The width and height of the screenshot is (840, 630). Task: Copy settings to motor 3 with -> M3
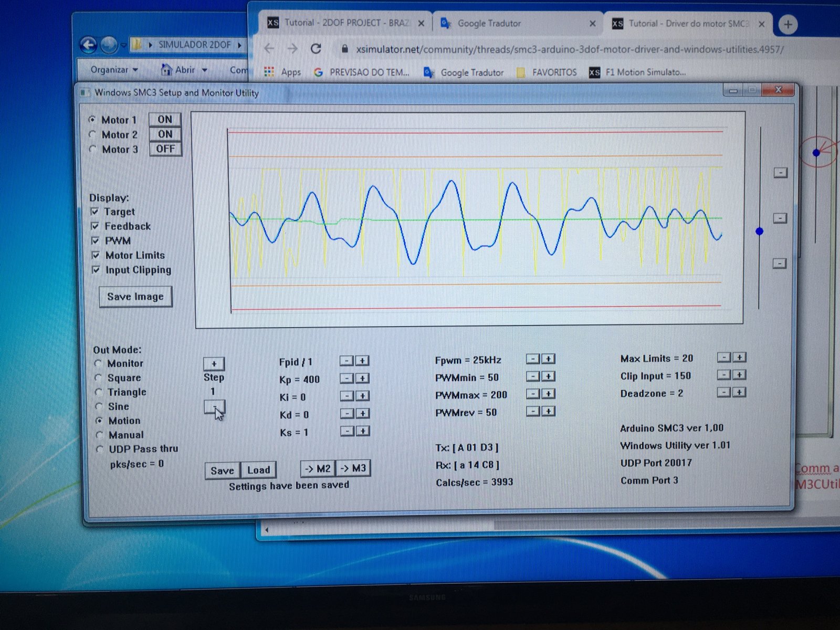(x=353, y=468)
